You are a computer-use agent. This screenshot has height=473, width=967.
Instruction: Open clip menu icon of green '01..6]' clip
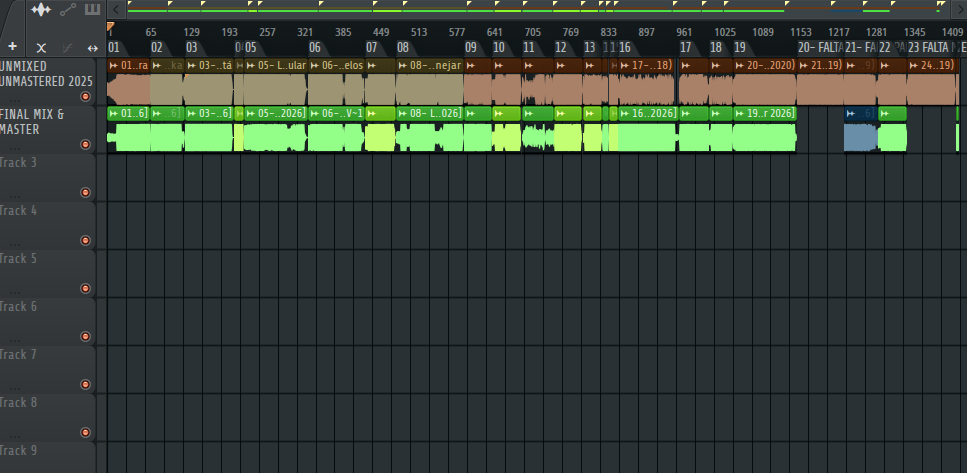[x=113, y=113]
